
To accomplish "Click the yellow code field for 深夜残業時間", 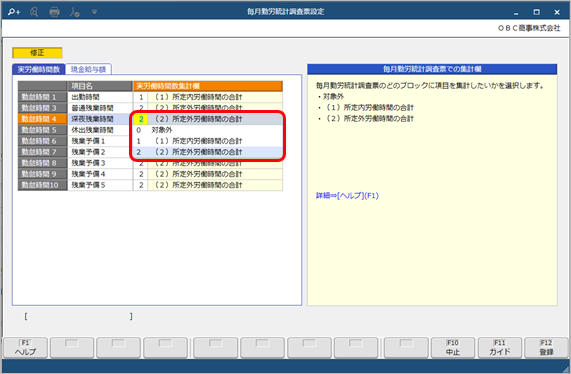I will tap(141, 119).
